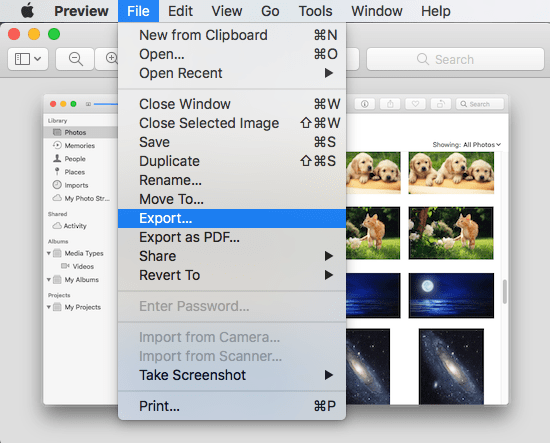Screen dimensions: 550x443
Task: Open the Go menu
Action: click(270, 11)
